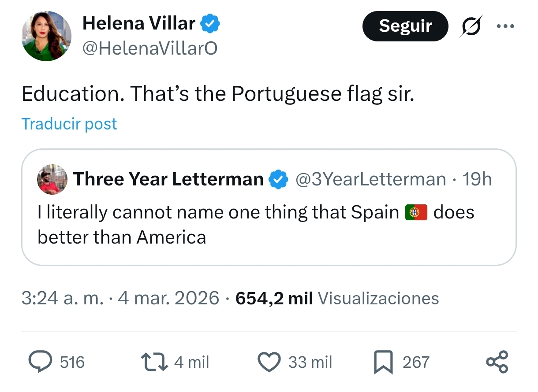Click the 3:24 a. m. timestamp
This screenshot has height=392, width=538.
click(x=63, y=298)
